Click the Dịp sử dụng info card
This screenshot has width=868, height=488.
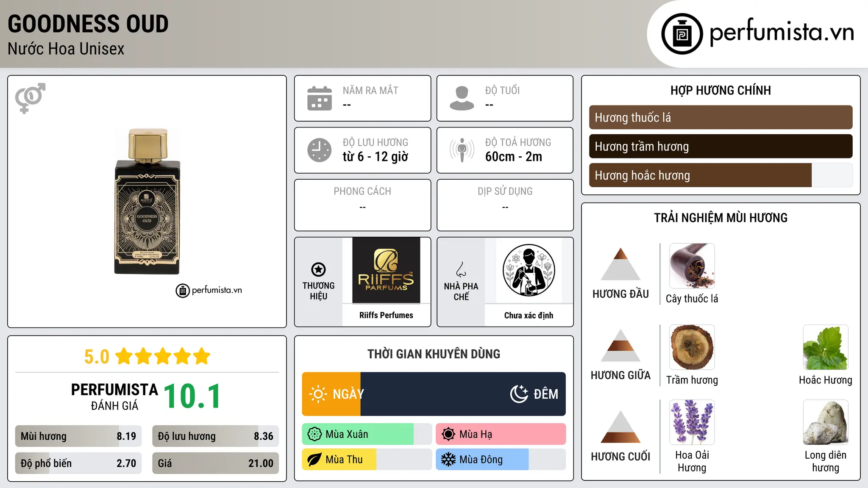505,205
